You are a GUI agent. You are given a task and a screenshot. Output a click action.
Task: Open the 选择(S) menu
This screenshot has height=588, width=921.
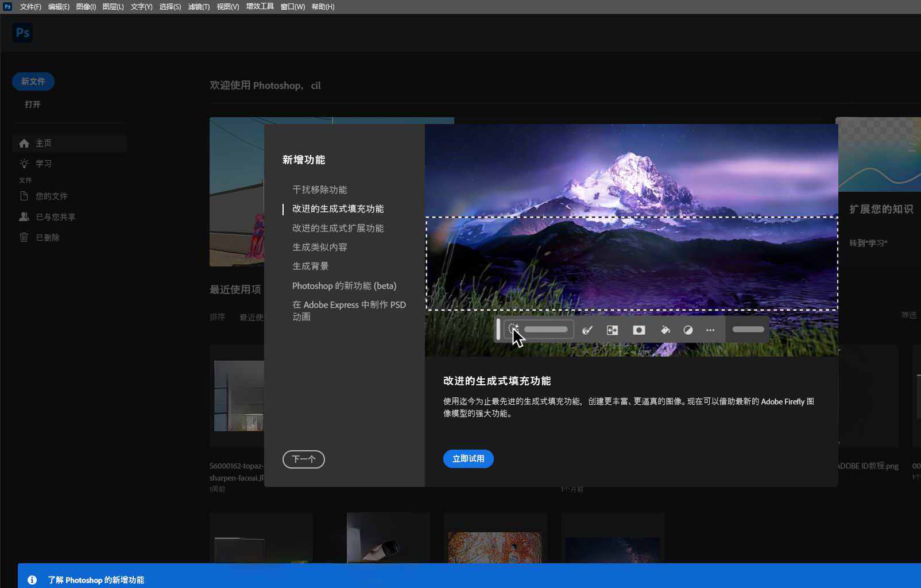pos(170,7)
